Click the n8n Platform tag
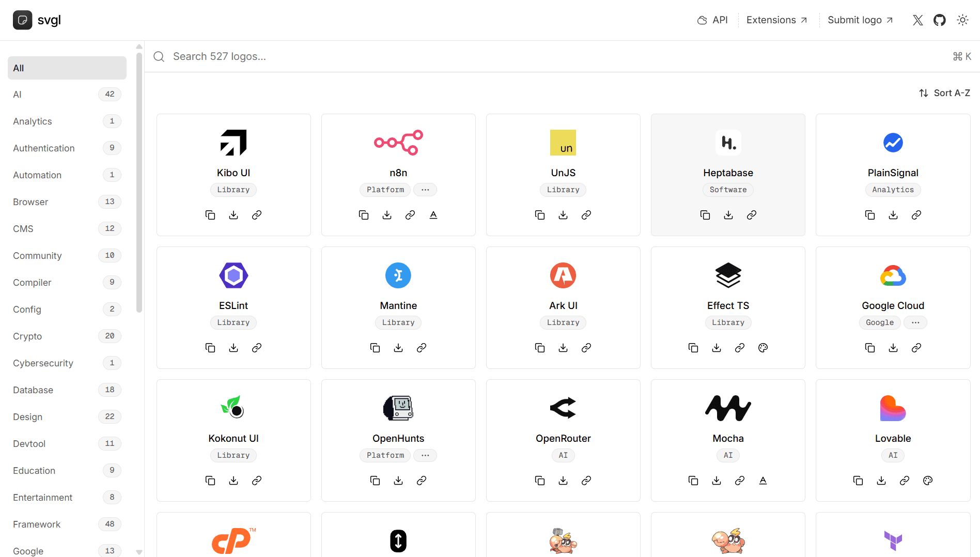Viewport: 980px width, 557px height. point(385,190)
